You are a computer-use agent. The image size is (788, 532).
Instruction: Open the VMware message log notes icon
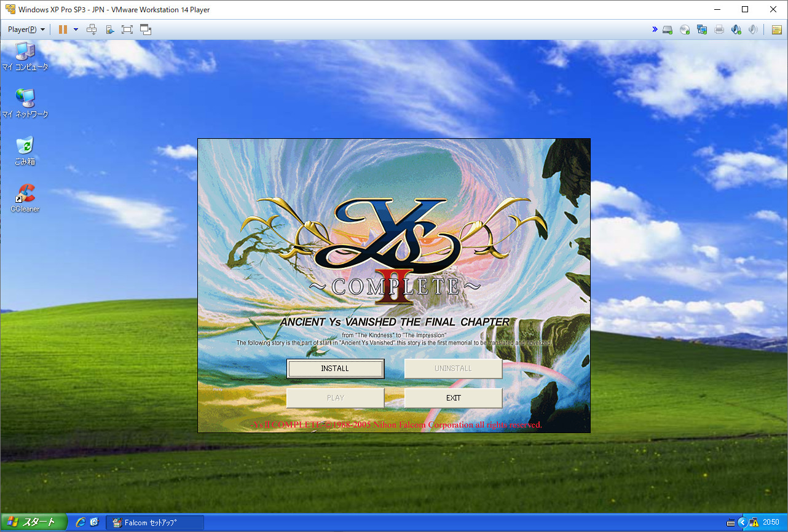point(777,29)
